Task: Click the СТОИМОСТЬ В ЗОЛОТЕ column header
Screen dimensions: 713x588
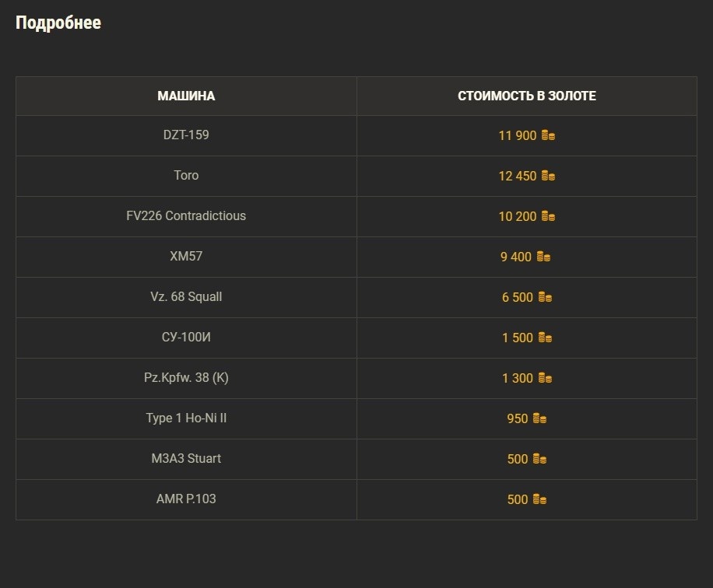Action: 527,96
